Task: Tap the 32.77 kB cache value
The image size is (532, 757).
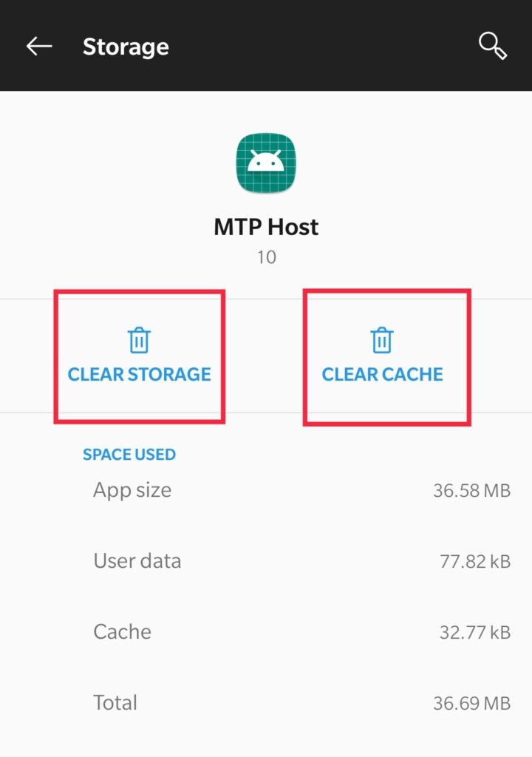Action: [475, 633]
